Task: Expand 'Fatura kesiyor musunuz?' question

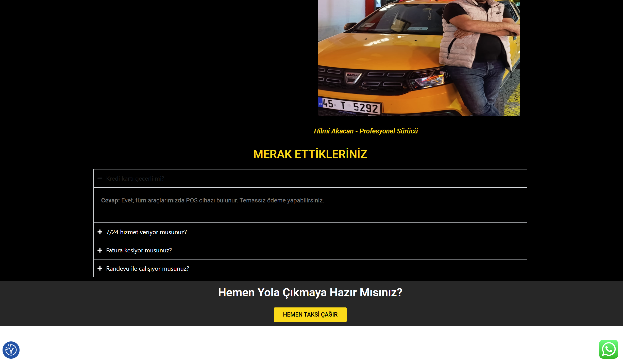Action: coord(139,250)
